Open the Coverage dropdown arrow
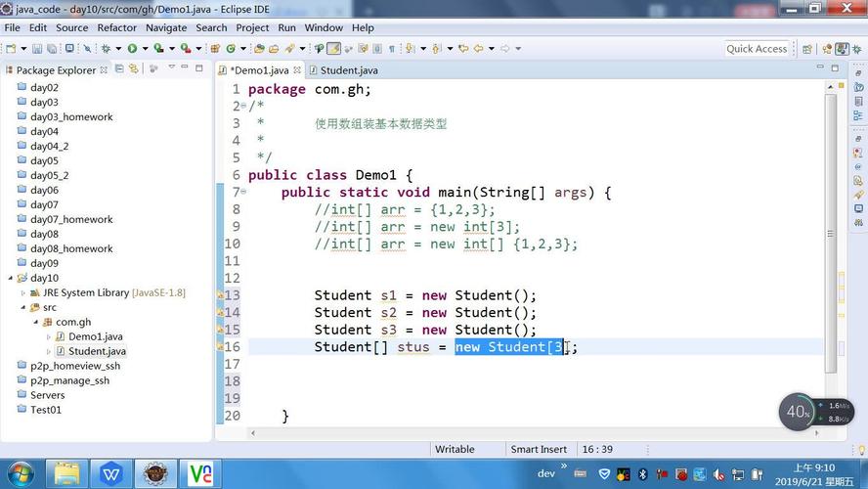This screenshot has height=489, width=868. (x=172, y=49)
